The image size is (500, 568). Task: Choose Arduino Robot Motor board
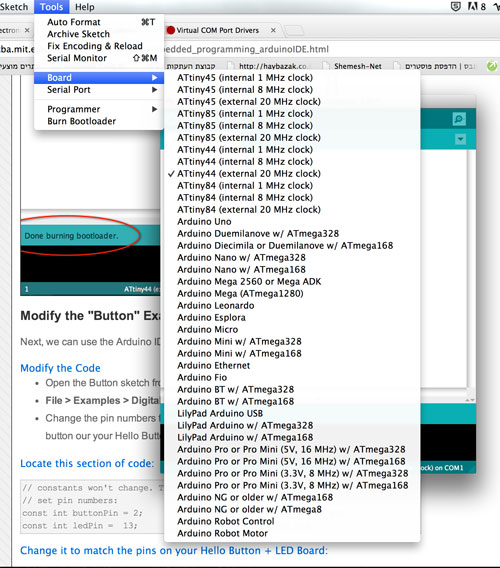coord(292,533)
